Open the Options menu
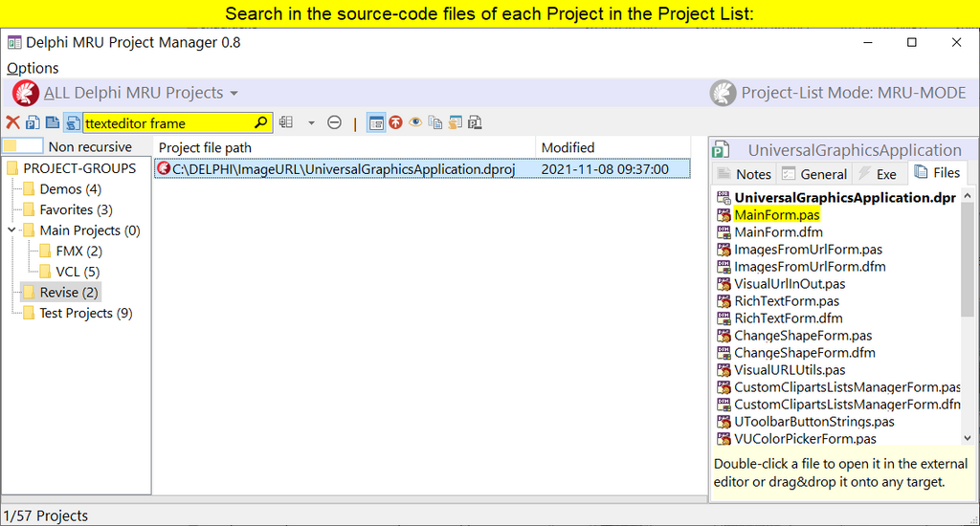980x526 pixels. click(33, 68)
